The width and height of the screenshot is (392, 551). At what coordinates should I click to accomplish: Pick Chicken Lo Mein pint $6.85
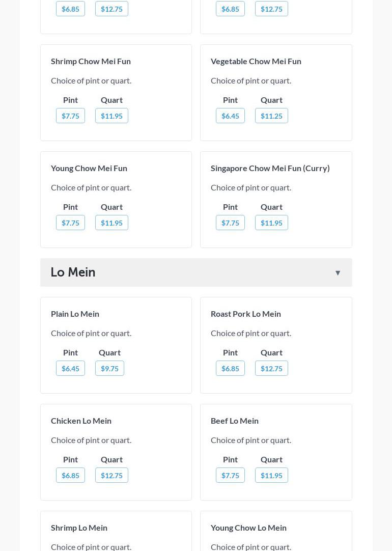click(x=70, y=476)
